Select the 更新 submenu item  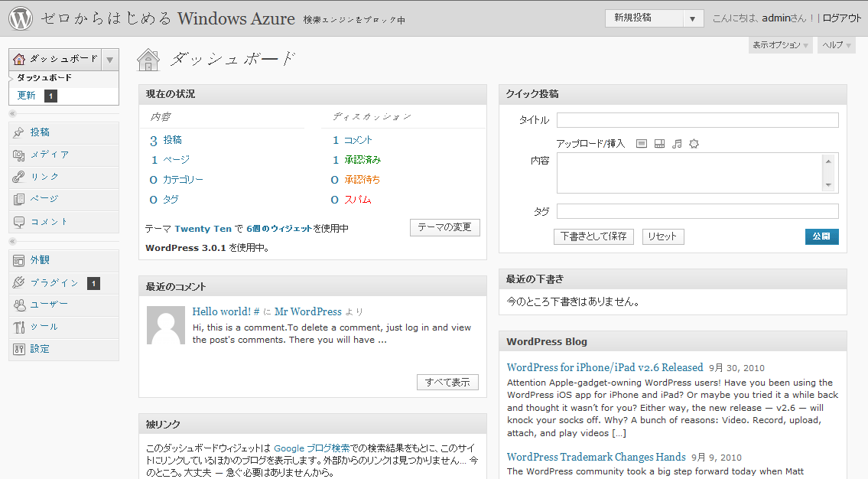pos(26,95)
